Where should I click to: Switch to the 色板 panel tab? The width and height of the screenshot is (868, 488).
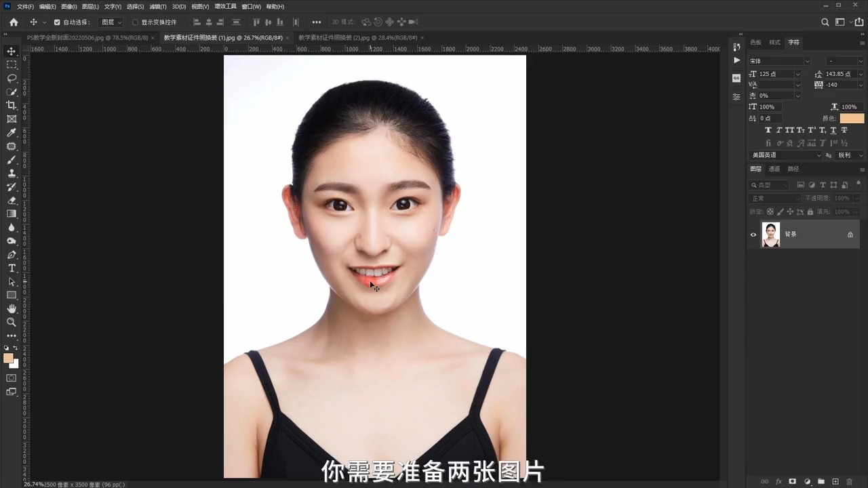tap(755, 42)
